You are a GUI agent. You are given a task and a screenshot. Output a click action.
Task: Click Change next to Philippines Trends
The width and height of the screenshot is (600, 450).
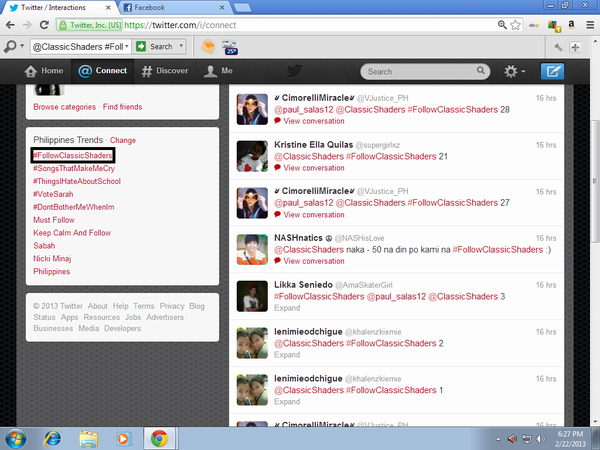point(123,140)
